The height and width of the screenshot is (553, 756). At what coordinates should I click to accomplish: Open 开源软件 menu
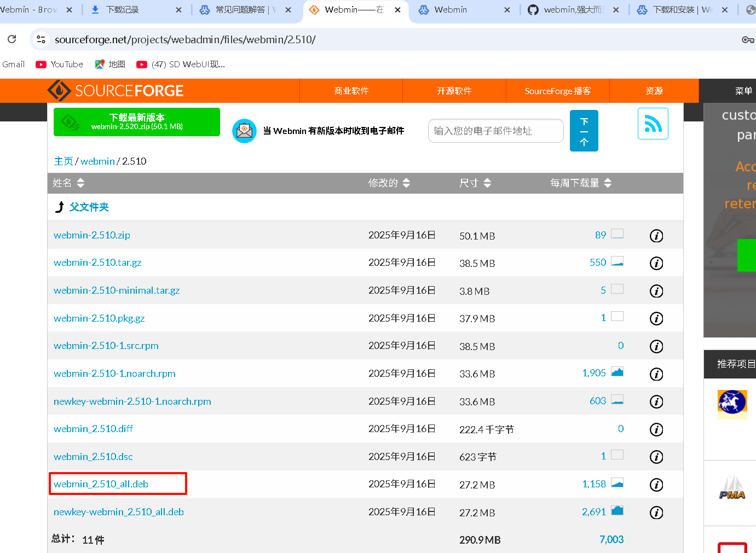454,91
